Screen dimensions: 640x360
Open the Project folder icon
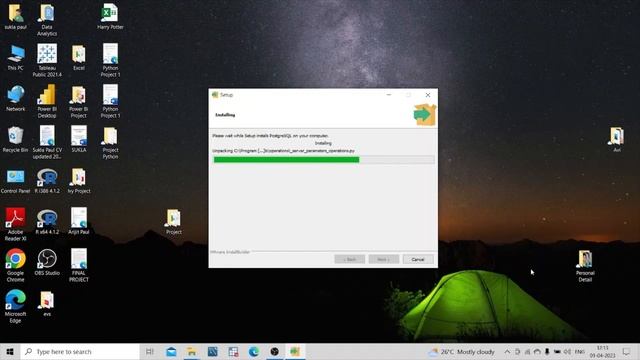(x=173, y=222)
